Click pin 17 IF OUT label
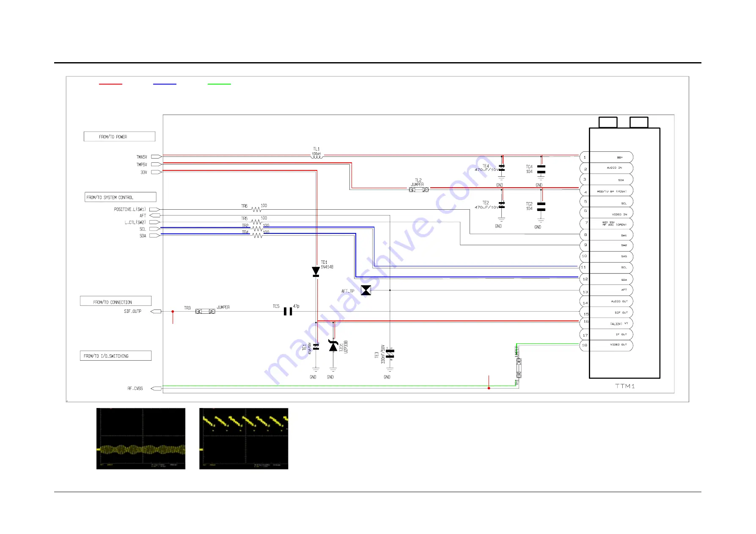 click(x=621, y=334)
